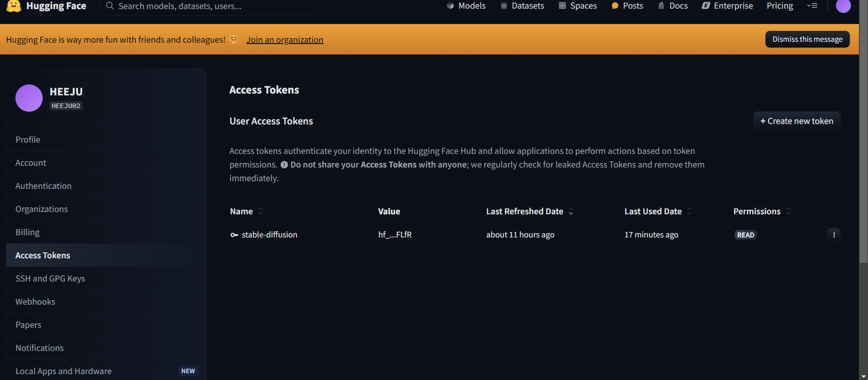Screen dimensions: 868x380
Task: Open the Pricing page
Action: point(779,6)
